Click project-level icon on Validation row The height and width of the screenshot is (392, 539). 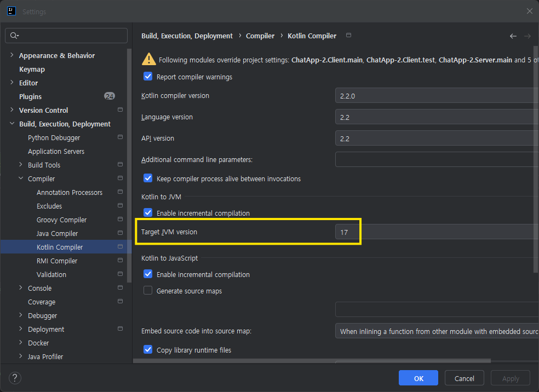pyautogui.click(x=120, y=274)
